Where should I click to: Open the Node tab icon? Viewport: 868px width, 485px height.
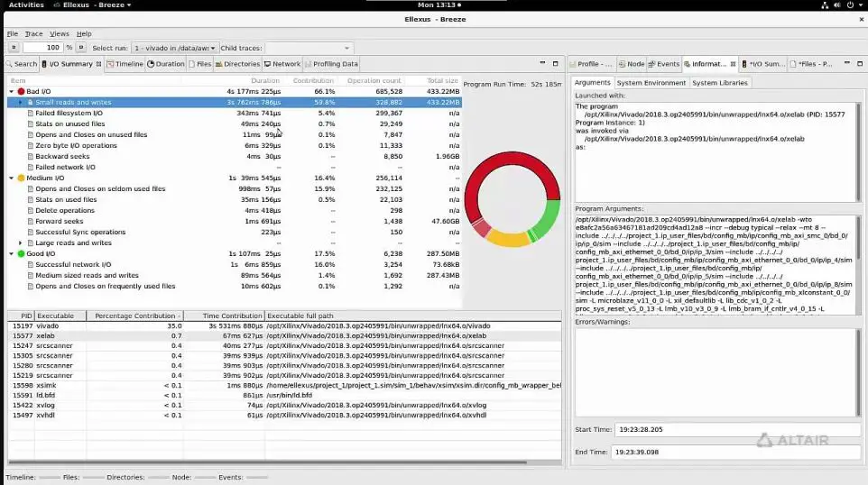pos(622,64)
